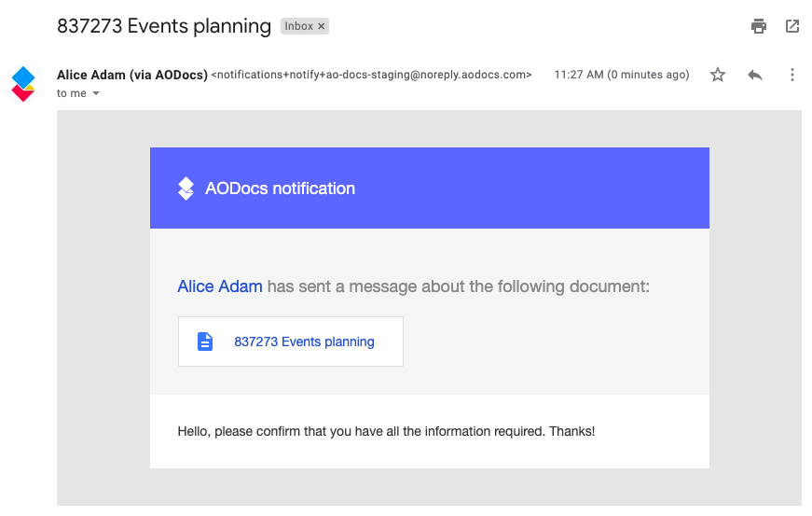Click the Inbox label tag
Viewport: 812px width, 516px height.
point(299,27)
